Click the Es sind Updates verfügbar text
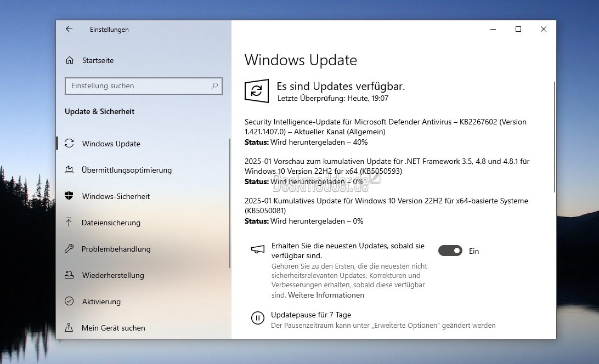 coord(341,86)
